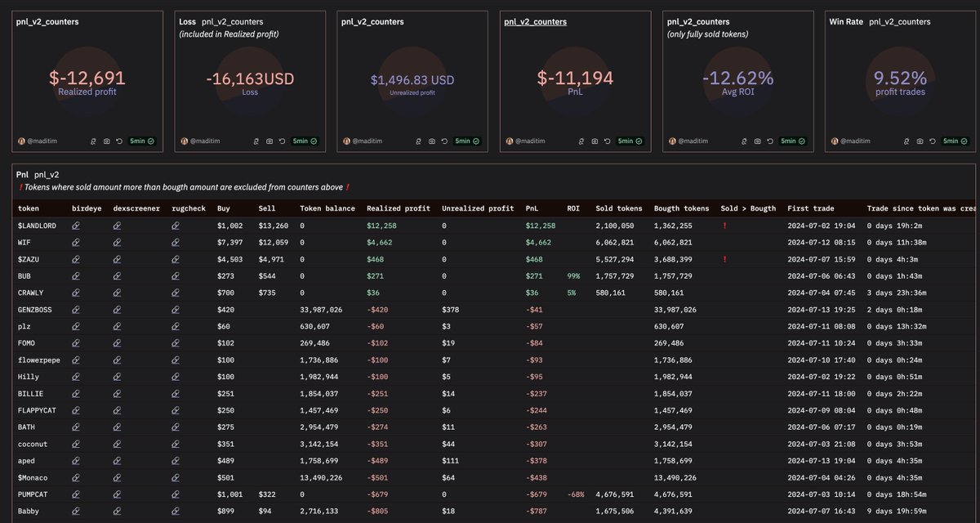Click camera icon on the Loss card
Image resolution: width=980 pixels, height=523 pixels.
(x=269, y=141)
